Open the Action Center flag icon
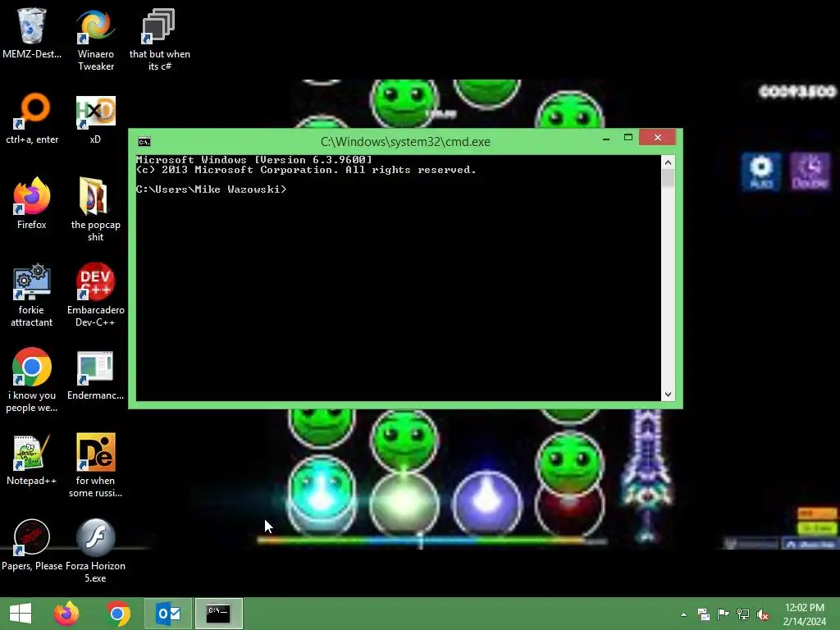The height and width of the screenshot is (630, 840). click(723, 614)
